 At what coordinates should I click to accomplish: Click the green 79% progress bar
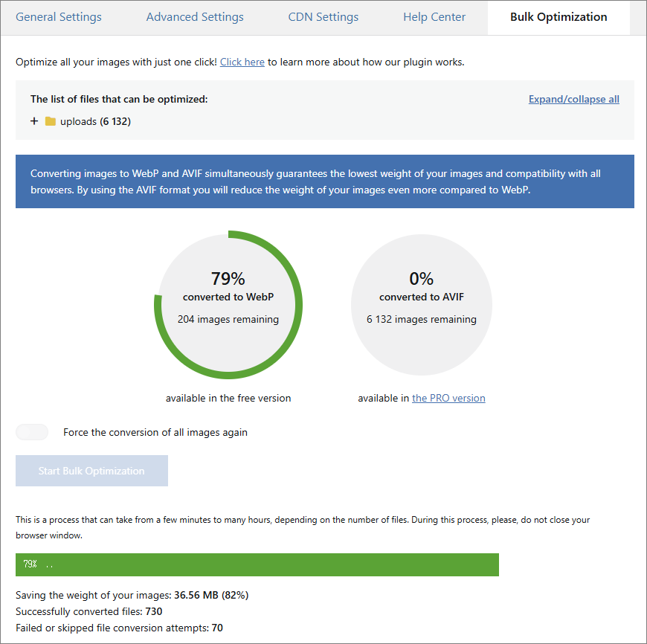(x=257, y=564)
